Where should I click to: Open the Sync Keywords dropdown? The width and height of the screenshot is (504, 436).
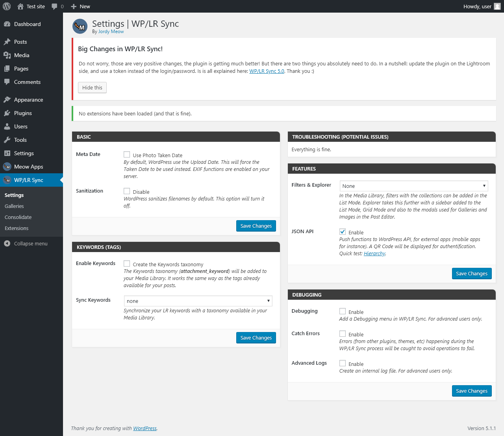[198, 301]
